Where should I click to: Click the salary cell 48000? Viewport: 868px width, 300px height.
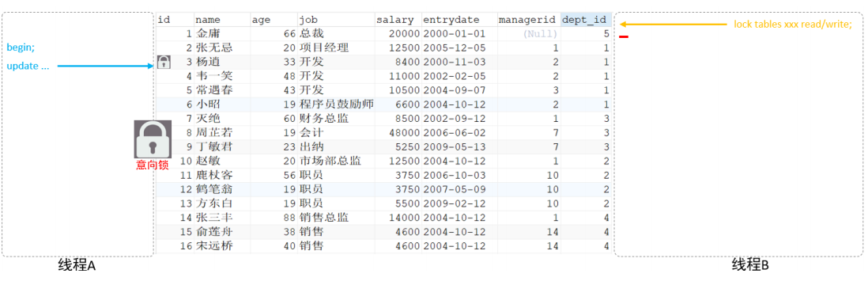(404, 132)
